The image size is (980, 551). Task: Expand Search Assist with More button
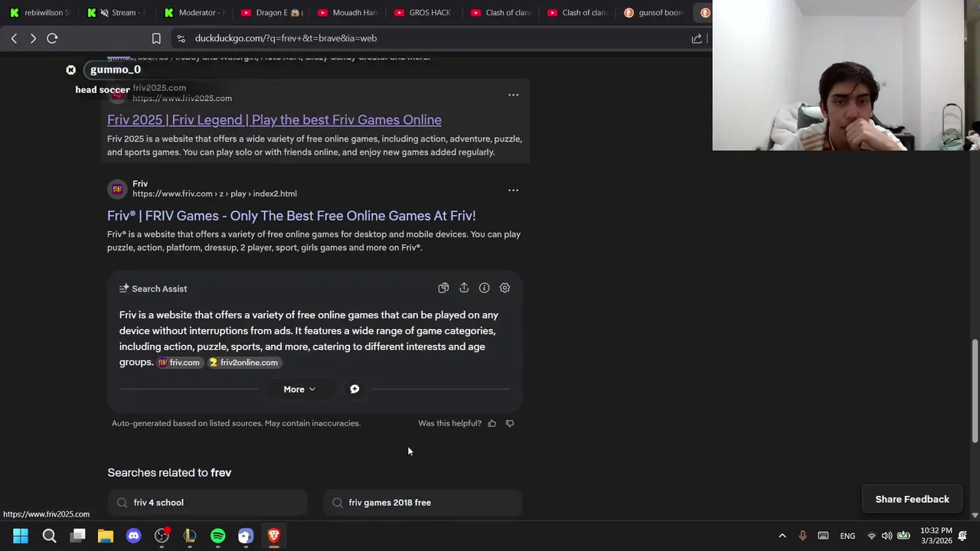point(299,389)
